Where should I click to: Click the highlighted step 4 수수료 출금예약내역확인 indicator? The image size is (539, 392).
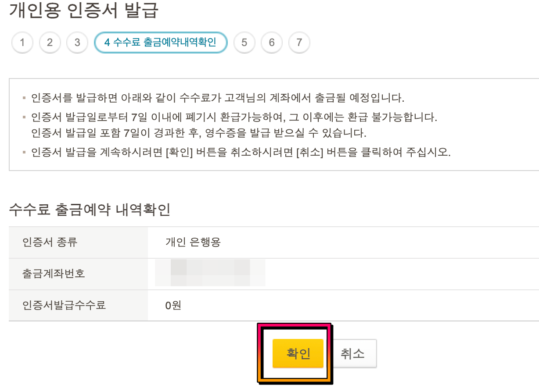point(161,43)
